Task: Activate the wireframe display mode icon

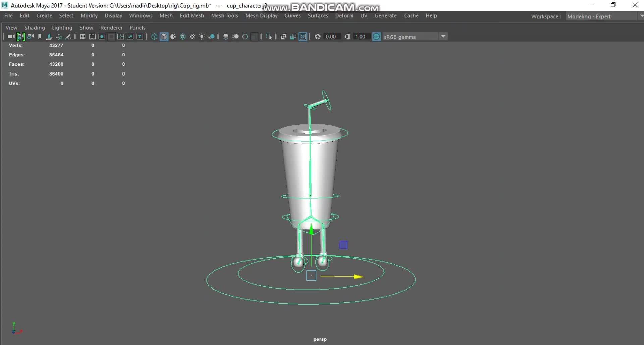Action: [x=154, y=37]
